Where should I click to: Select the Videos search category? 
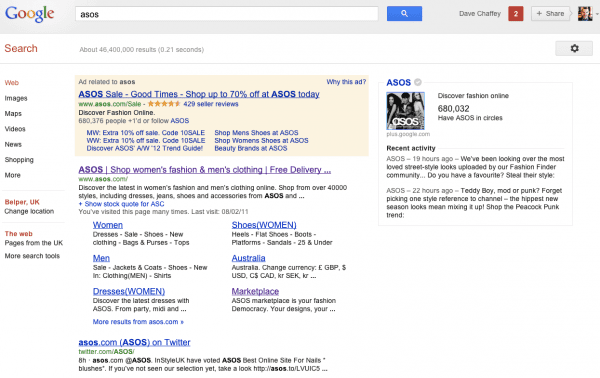click(15, 129)
